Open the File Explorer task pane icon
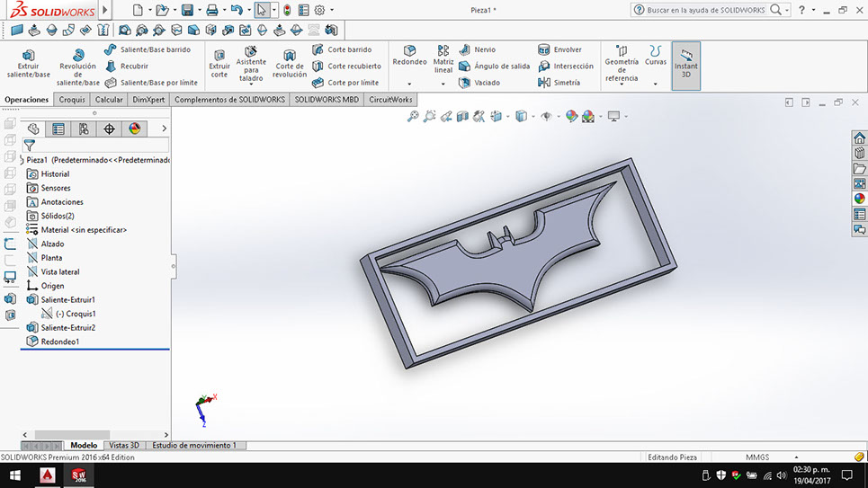Image resolution: width=868 pixels, height=488 pixels. click(x=859, y=168)
